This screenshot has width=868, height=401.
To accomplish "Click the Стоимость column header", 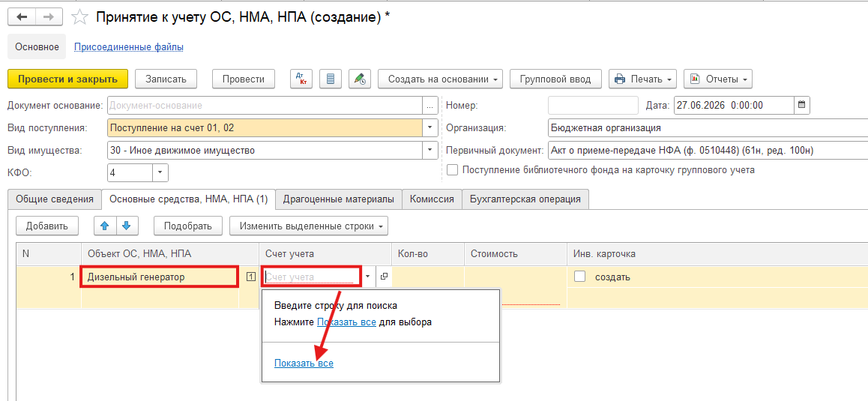I will [x=516, y=253].
